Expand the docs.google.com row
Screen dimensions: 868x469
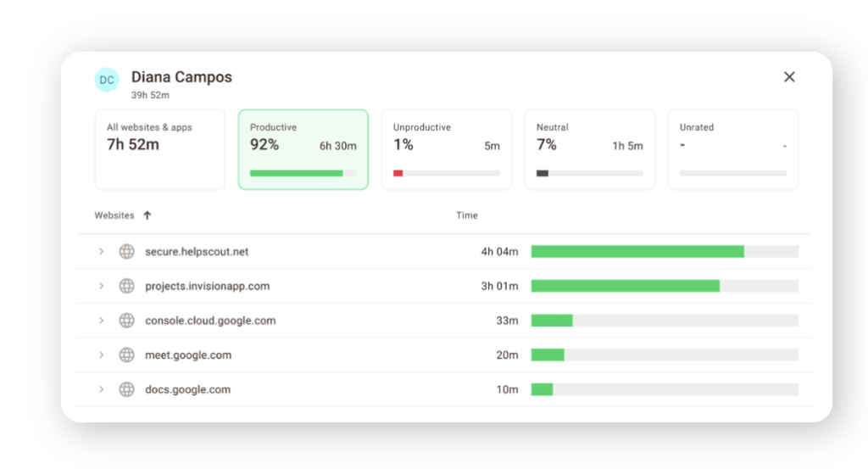click(x=102, y=389)
